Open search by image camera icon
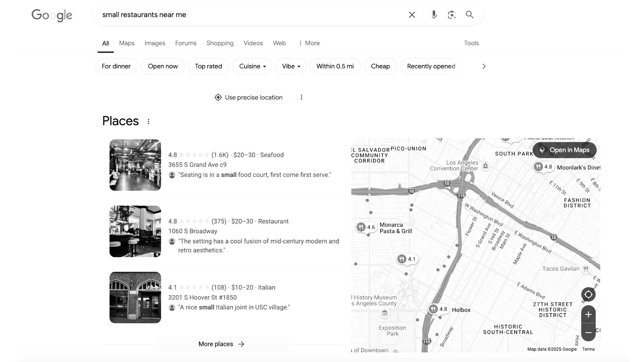 point(451,15)
